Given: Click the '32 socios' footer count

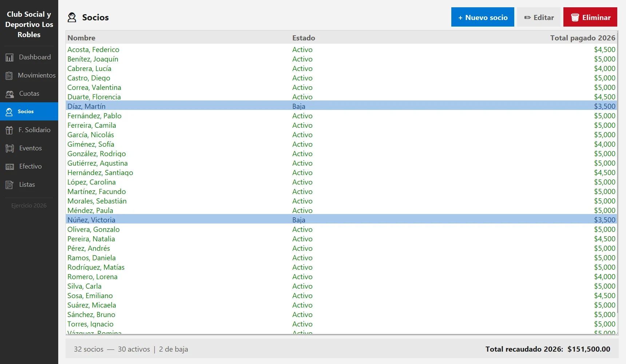Looking at the screenshot, I should [89, 349].
